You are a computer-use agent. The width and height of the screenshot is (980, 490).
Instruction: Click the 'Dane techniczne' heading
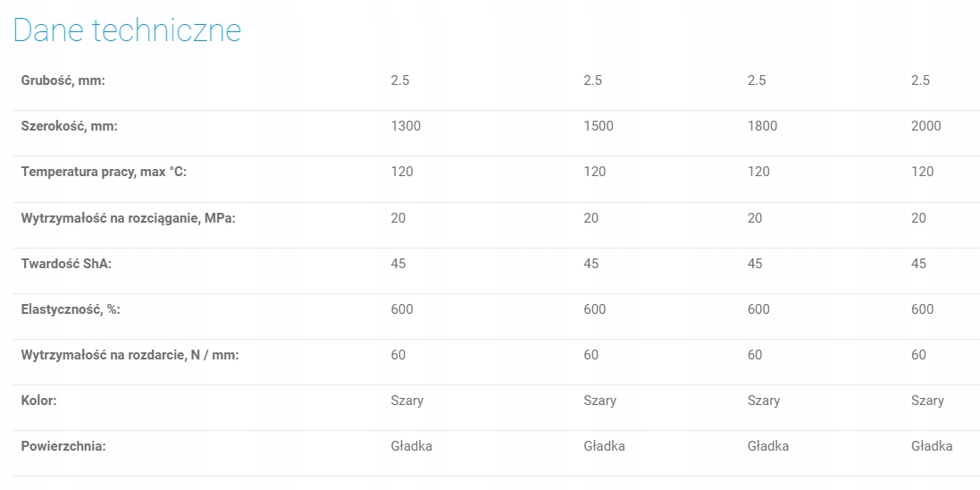coord(127,30)
